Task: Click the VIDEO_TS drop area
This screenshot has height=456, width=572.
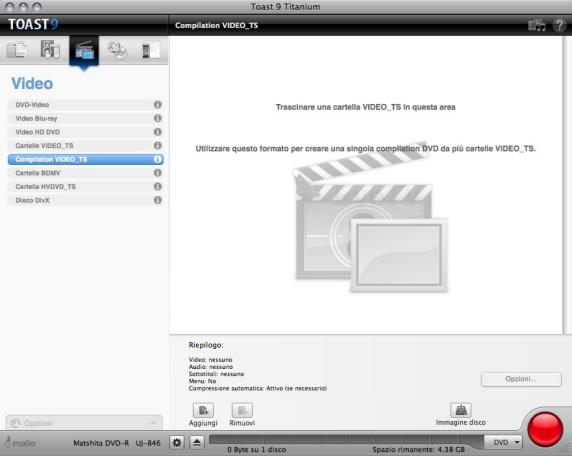Action: (366, 185)
